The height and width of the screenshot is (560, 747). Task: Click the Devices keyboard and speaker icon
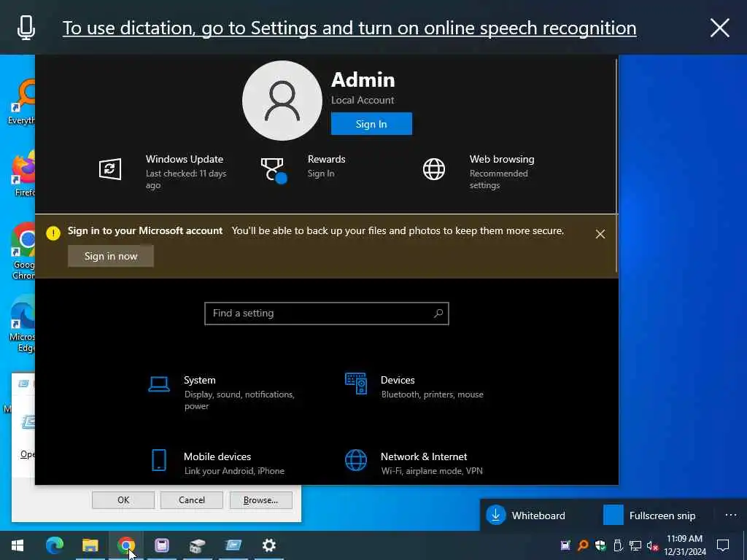(x=356, y=384)
